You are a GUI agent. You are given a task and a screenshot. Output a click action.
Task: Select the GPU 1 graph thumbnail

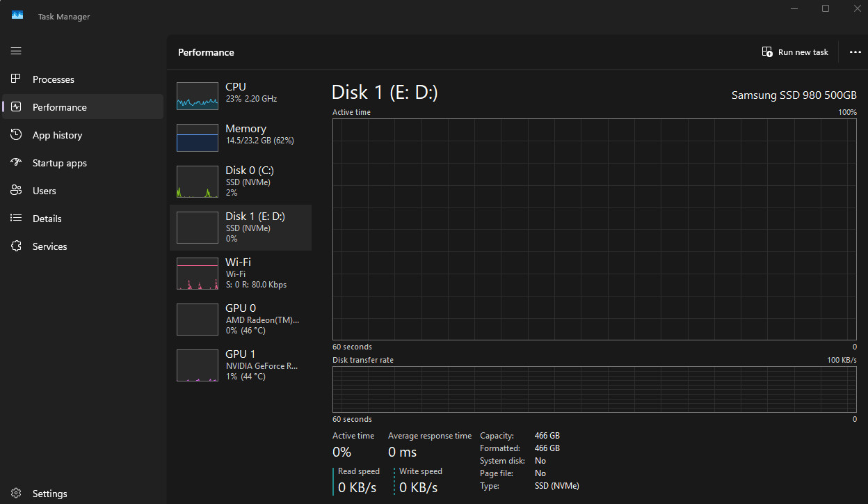[198, 365]
